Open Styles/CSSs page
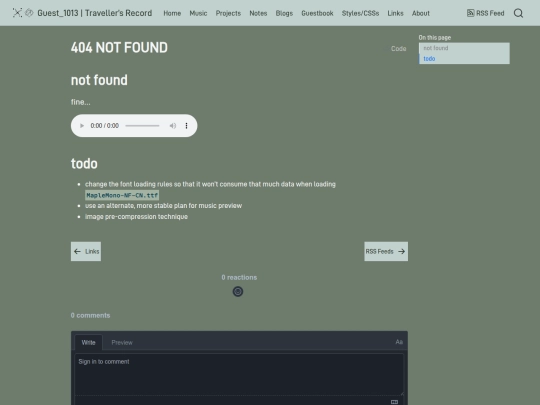The image size is (540, 405). point(360,13)
